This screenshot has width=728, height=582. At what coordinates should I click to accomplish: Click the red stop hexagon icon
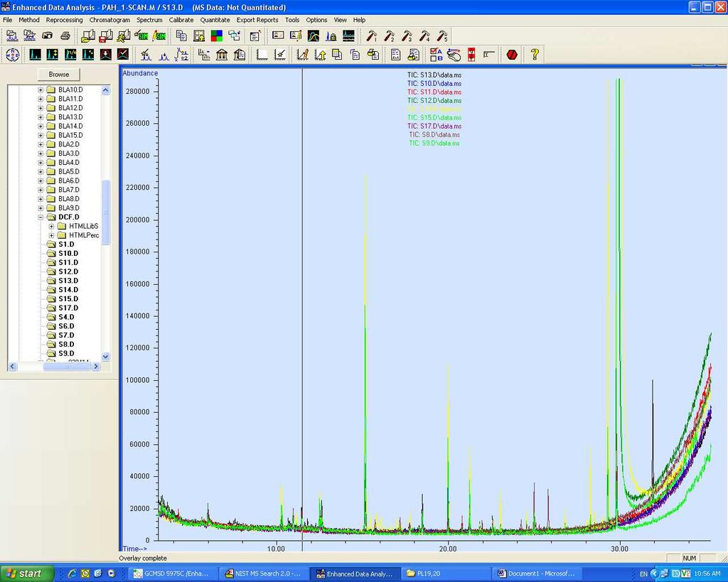click(x=512, y=55)
